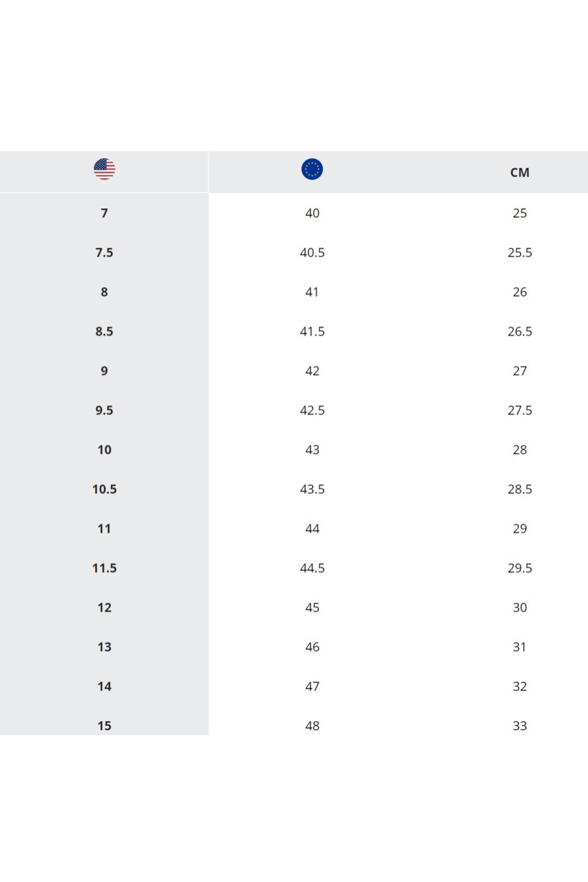Screen dimensions: 588x882
Task: Select EU size 42 cell
Action: 312,371
